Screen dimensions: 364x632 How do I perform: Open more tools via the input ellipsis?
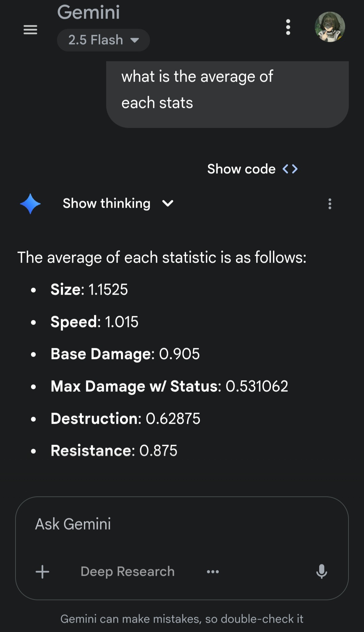point(213,572)
